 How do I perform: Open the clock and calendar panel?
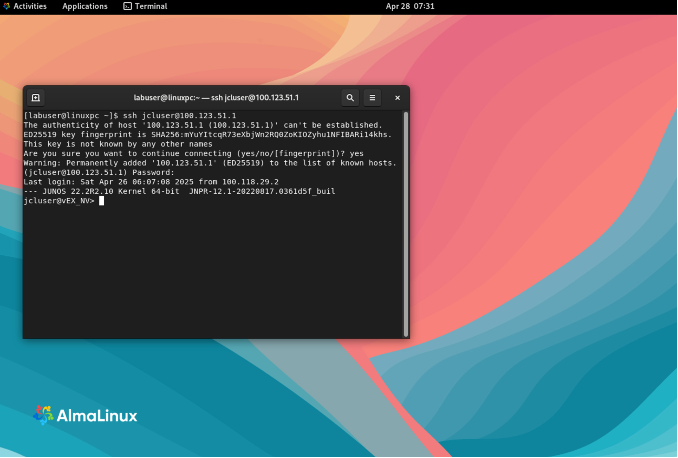click(410, 6)
